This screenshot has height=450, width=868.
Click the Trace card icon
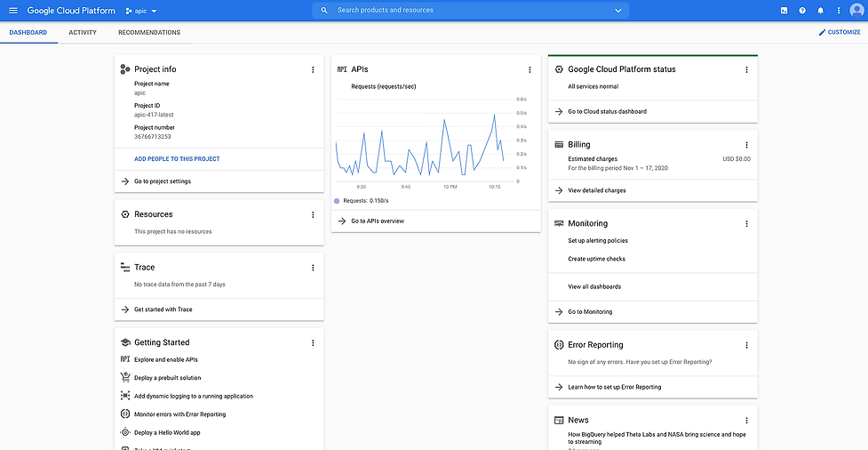point(125,267)
